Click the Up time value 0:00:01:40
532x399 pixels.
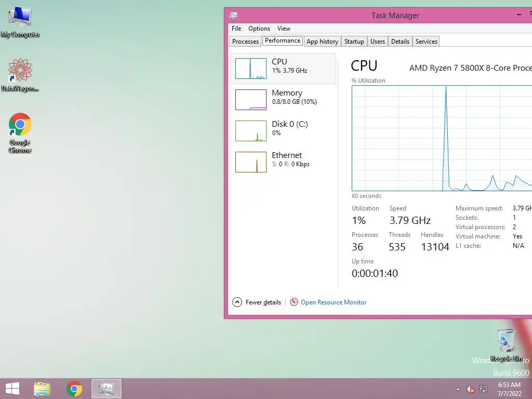(375, 273)
